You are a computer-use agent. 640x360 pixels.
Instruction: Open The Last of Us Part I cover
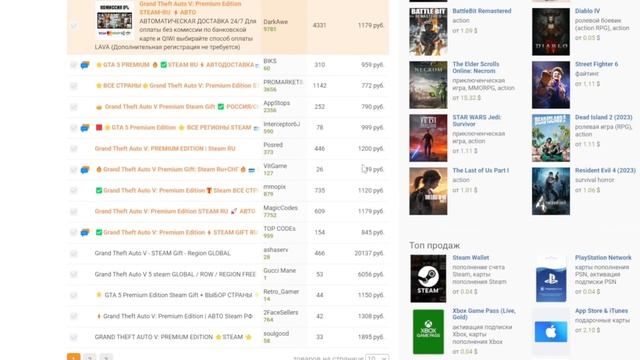[428, 191]
